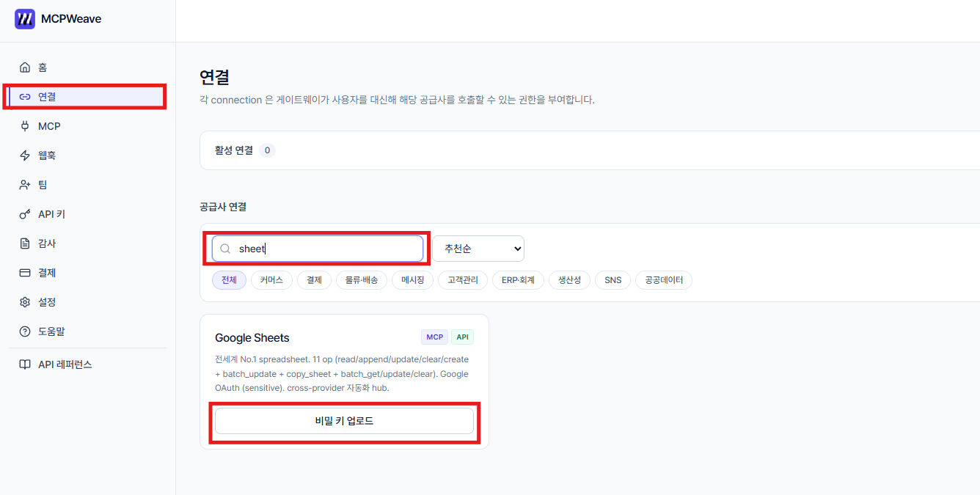Filter providers by 고객관리
This screenshot has width=980, height=495.
pos(463,280)
